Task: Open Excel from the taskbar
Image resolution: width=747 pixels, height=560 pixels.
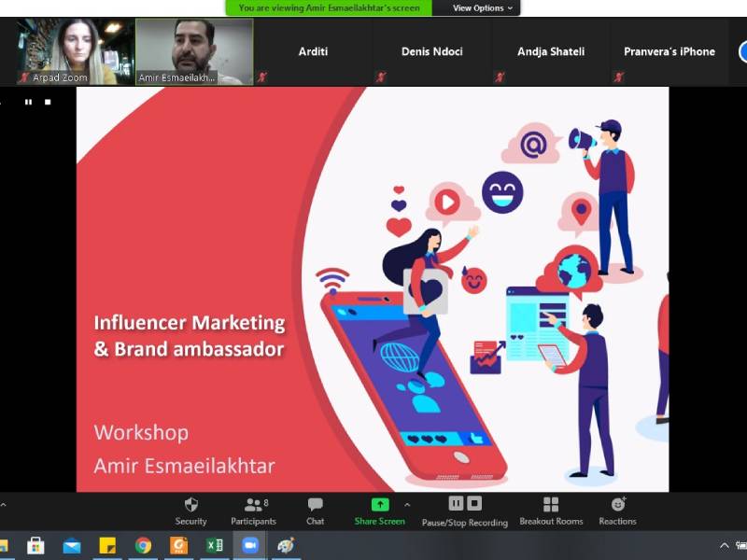Action: pyautogui.click(x=214, y=546)
